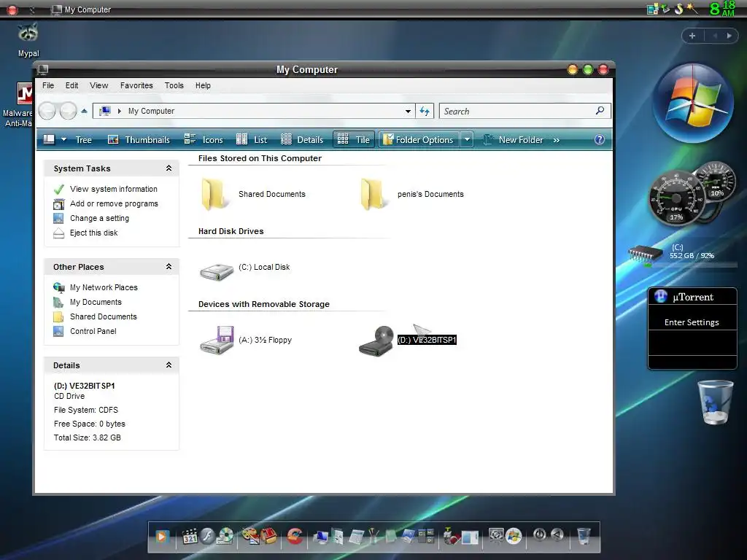Collapse the Other Places panel
This screenshot has width=747, height=560.
tap(169, 267)
